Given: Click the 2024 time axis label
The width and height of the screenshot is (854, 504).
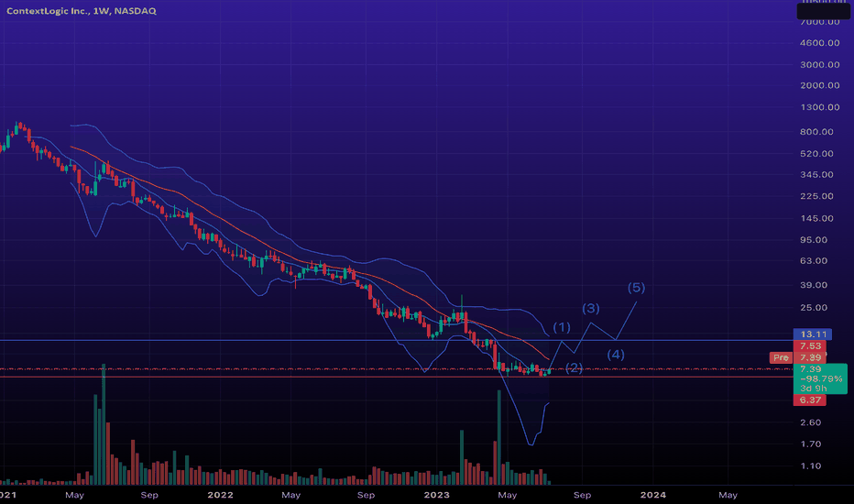Looking at the screenshot, I should (x=652, y=495).
